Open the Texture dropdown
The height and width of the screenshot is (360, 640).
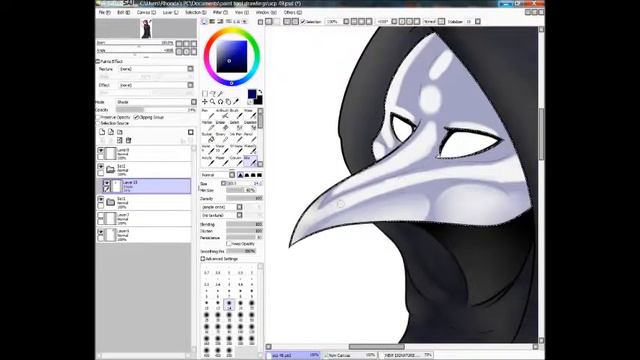click(x=191, y=69)
